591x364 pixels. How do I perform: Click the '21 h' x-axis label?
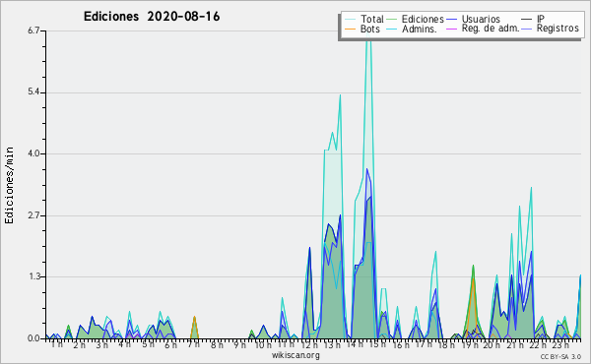[515, 344]
